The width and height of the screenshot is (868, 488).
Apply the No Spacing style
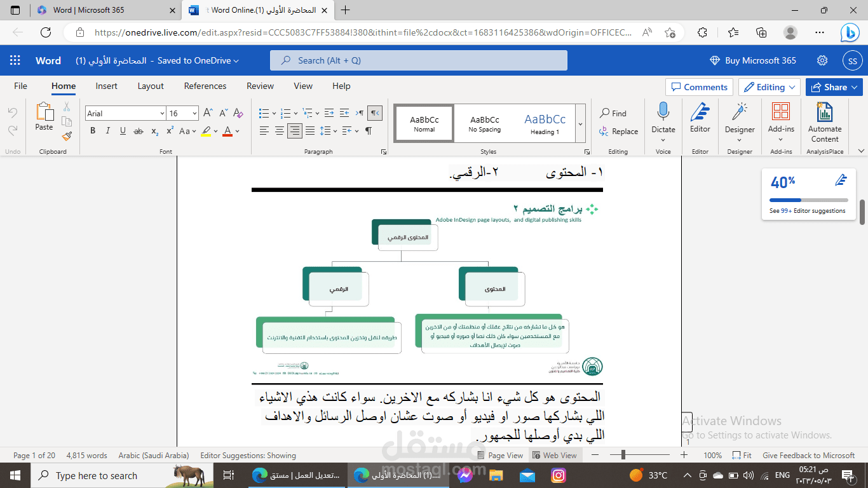485,123
